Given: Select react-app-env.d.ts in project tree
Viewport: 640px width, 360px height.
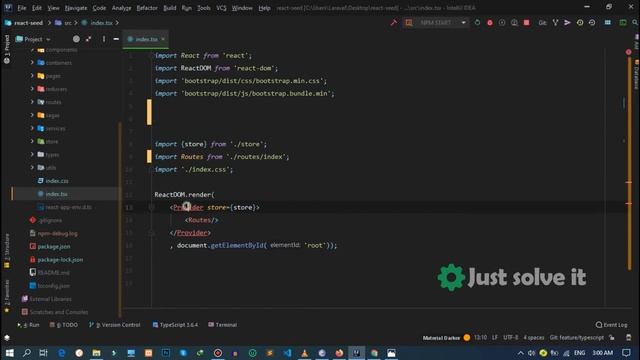Looking at the screenshot, I should [68, 207].
